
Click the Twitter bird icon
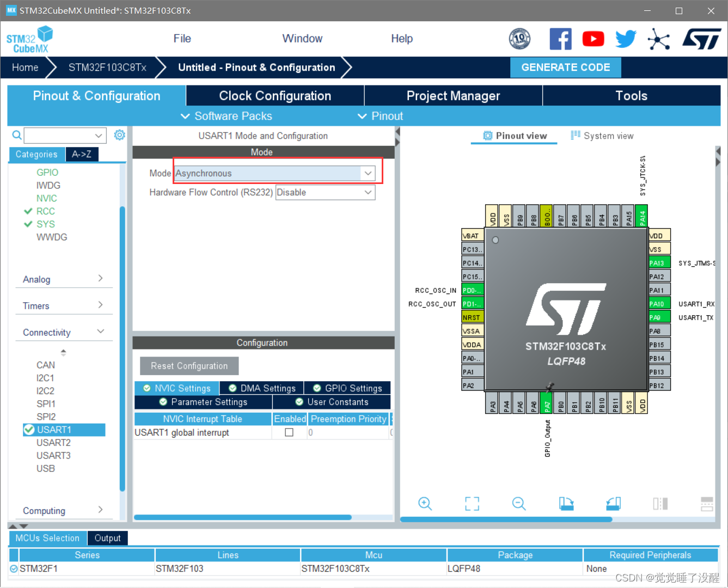[x=626, y=39]
